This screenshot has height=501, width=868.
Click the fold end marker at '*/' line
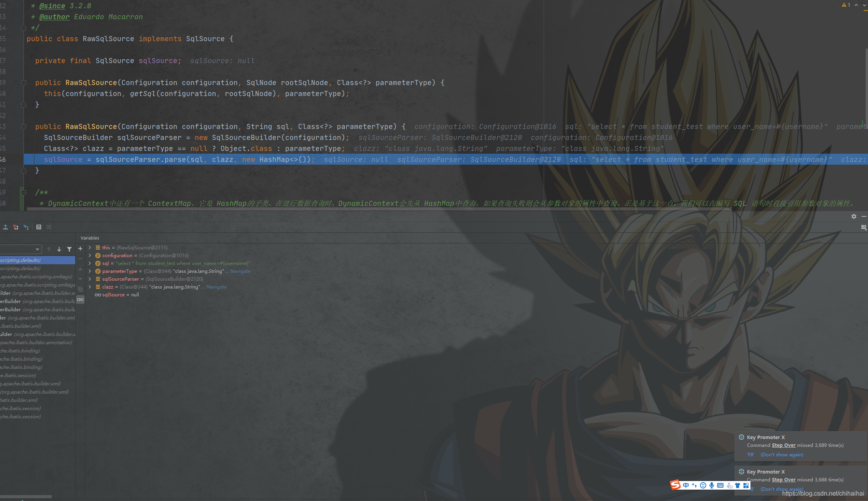point(24,28)
